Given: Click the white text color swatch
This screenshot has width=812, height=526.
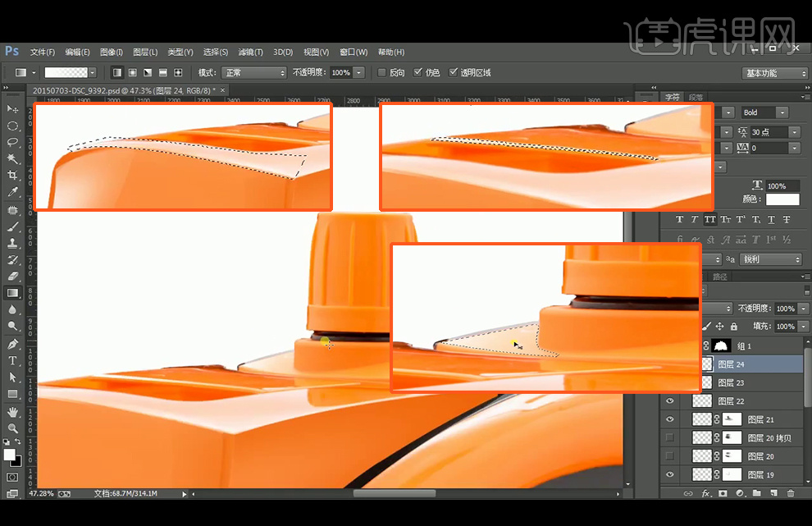Looking at the screenshot, I should pos(782,199).
